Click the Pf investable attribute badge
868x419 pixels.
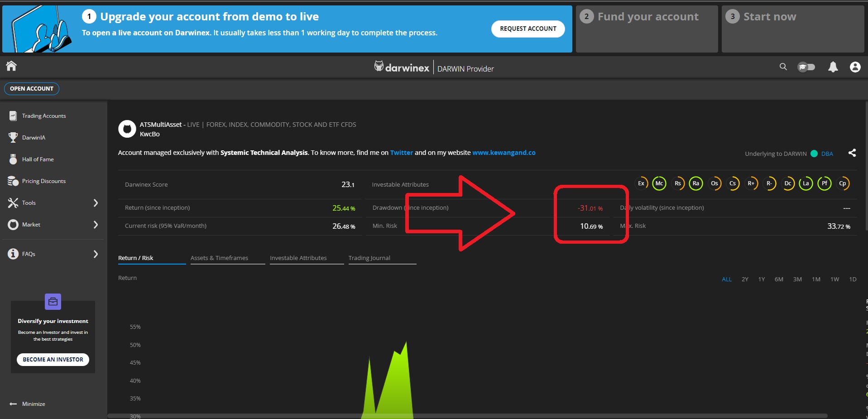pyautogui.click(x=824, y=183)
